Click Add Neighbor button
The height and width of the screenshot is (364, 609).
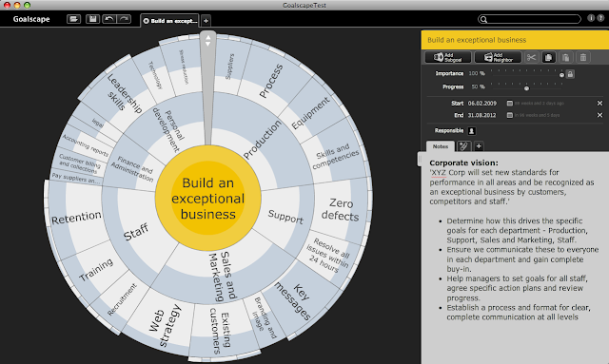[498, 57]
